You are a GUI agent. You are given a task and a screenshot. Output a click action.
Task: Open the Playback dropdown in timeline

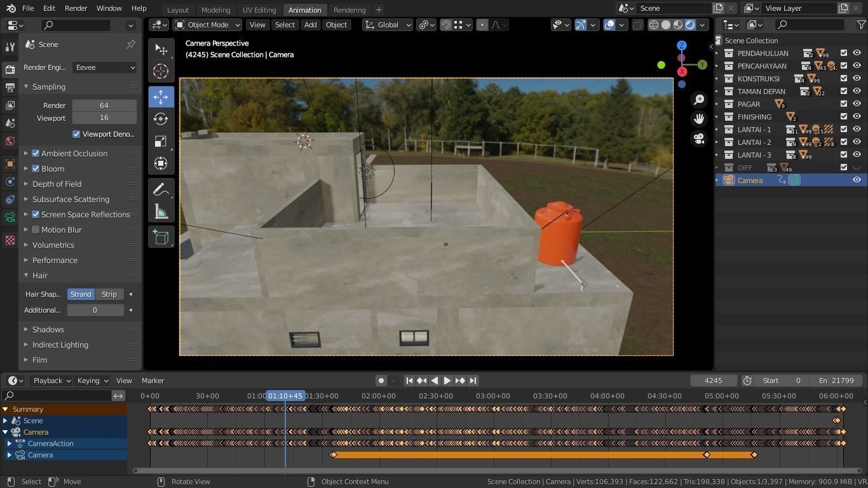(x=52, y=381)
